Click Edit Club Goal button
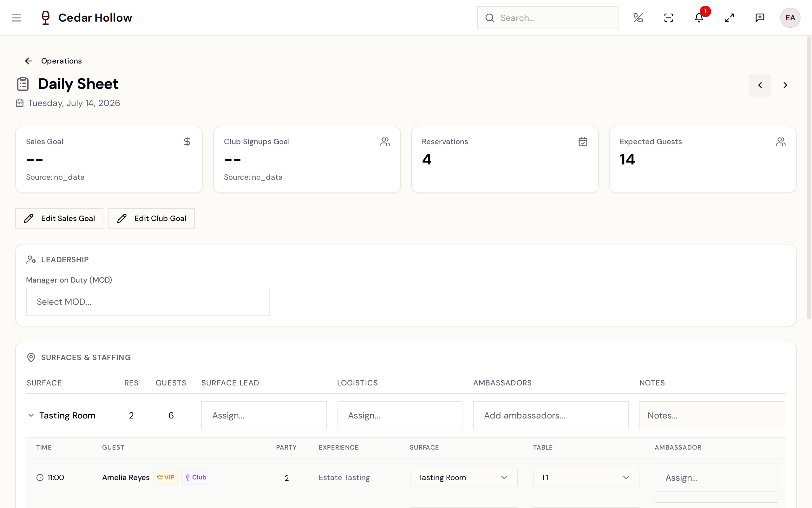 152,218
